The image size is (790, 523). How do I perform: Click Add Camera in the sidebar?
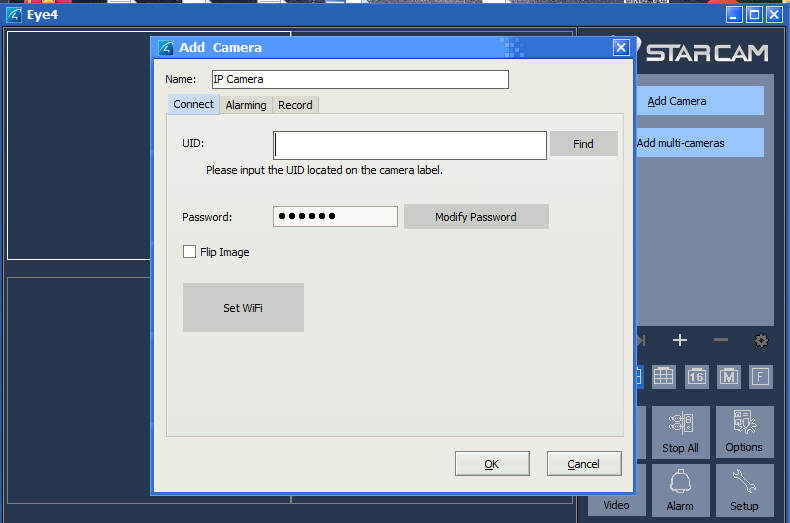tap(700, 101)
